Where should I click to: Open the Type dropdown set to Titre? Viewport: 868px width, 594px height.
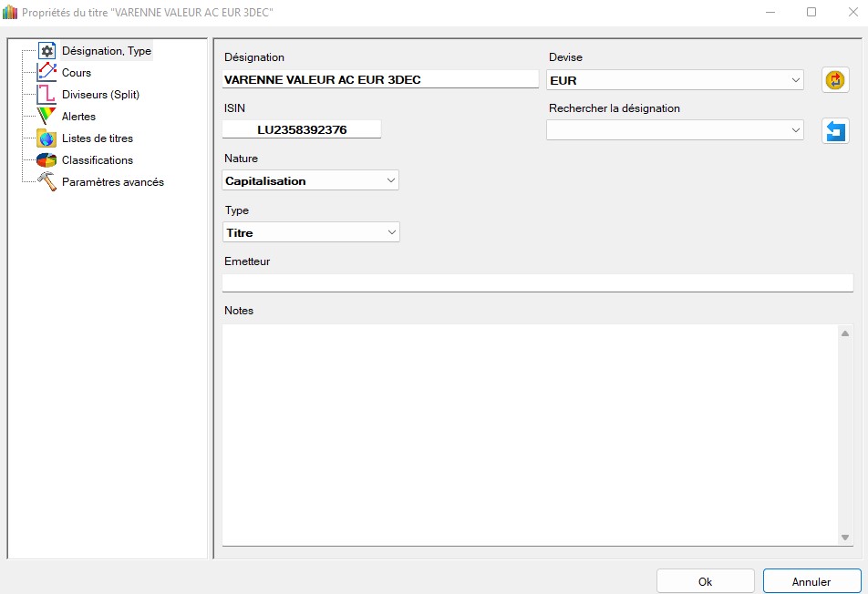[x=310, y=232]
